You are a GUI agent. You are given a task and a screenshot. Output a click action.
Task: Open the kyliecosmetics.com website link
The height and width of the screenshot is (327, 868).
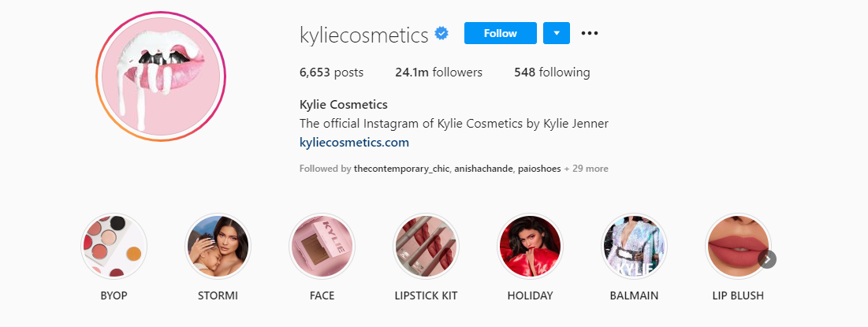tap(354, 142)
